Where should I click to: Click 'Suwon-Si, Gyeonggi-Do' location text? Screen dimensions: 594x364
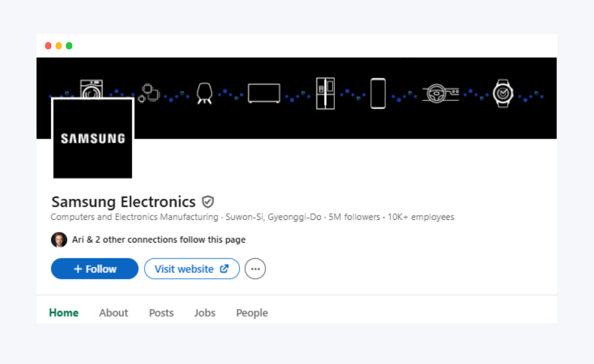click(x=274, y=217)
